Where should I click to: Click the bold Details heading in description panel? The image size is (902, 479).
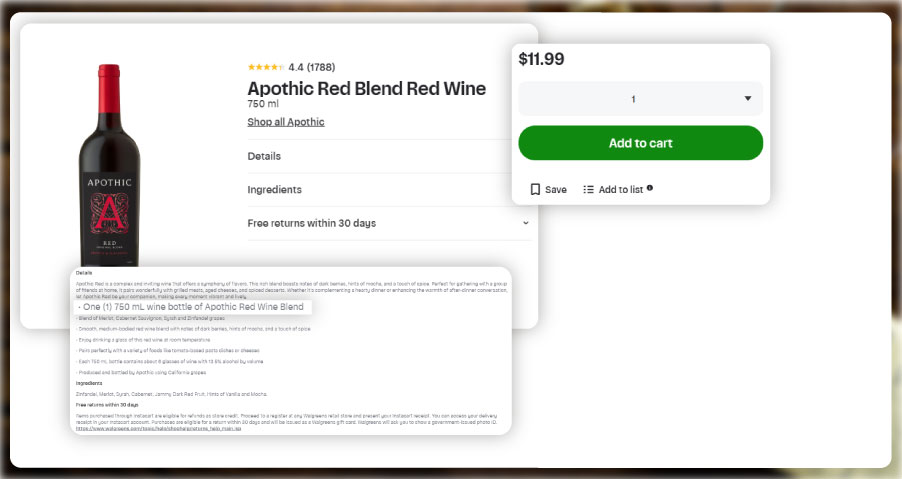(x=84, y=273)
